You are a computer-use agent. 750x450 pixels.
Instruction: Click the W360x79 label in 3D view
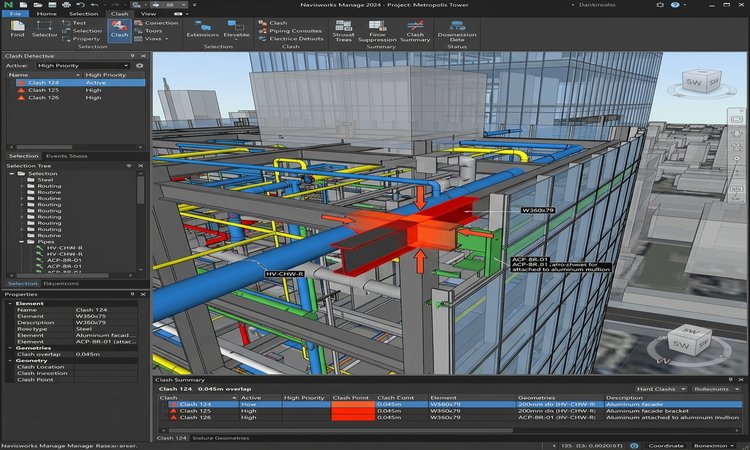tap(538, 210)
